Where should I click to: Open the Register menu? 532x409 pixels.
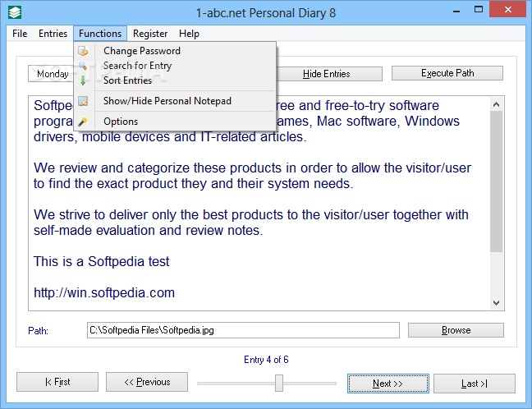[150, 34]
